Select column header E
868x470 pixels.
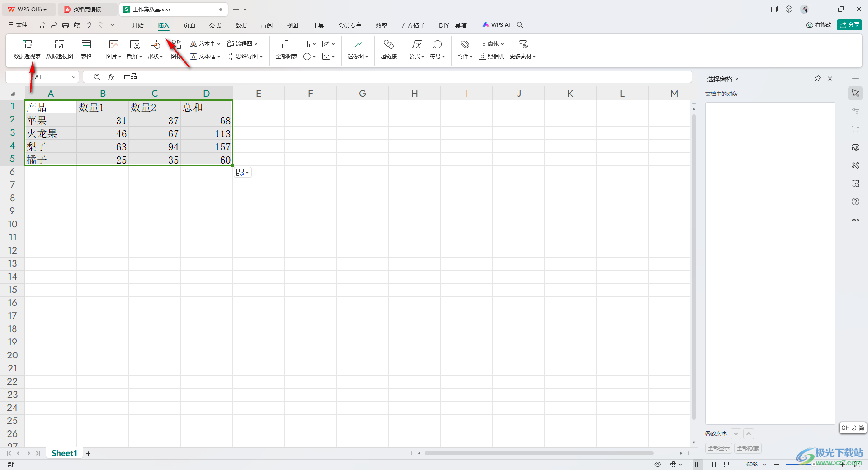(259, 94)
